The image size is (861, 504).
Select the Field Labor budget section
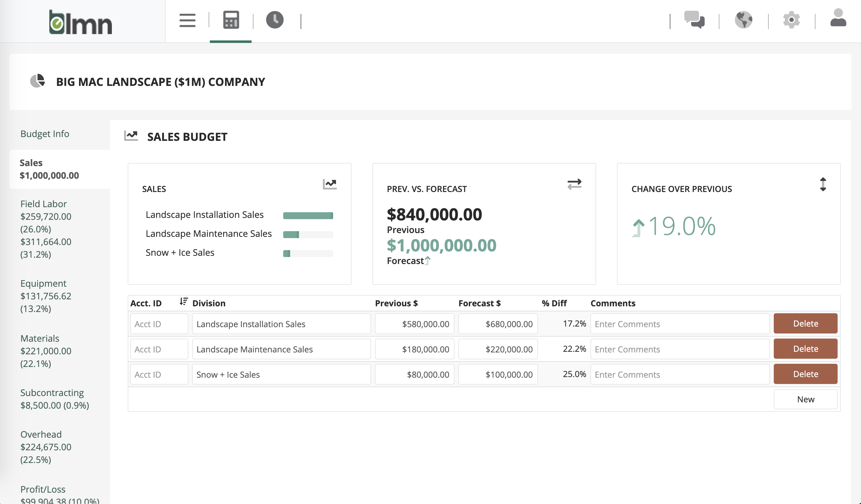(43, 204)
